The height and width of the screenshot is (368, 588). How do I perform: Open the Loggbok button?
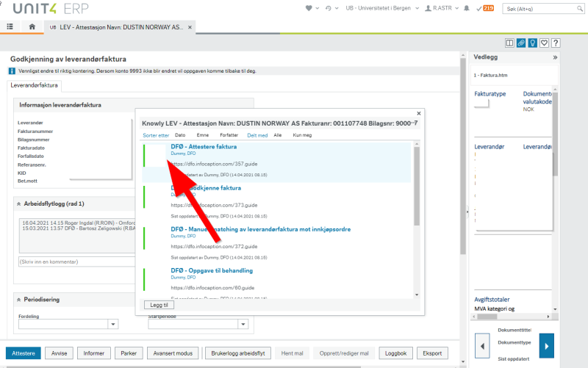[x=395, y=353]
